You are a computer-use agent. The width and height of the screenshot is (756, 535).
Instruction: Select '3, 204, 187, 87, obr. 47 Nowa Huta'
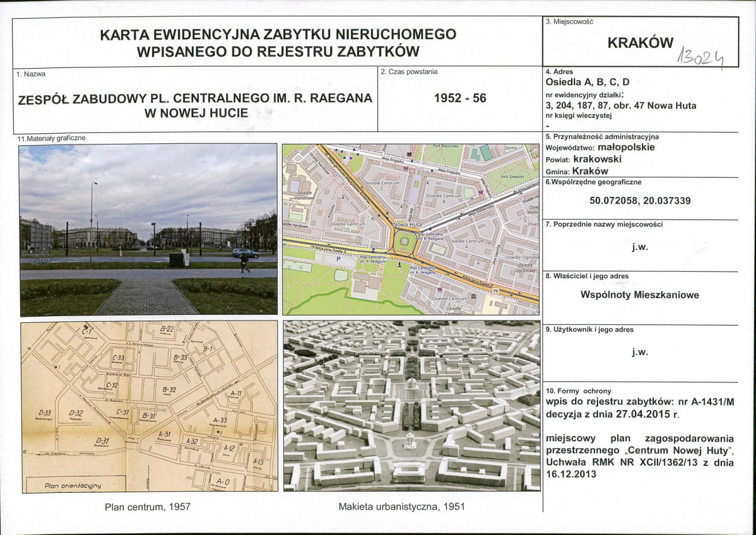tap(621, 105)
